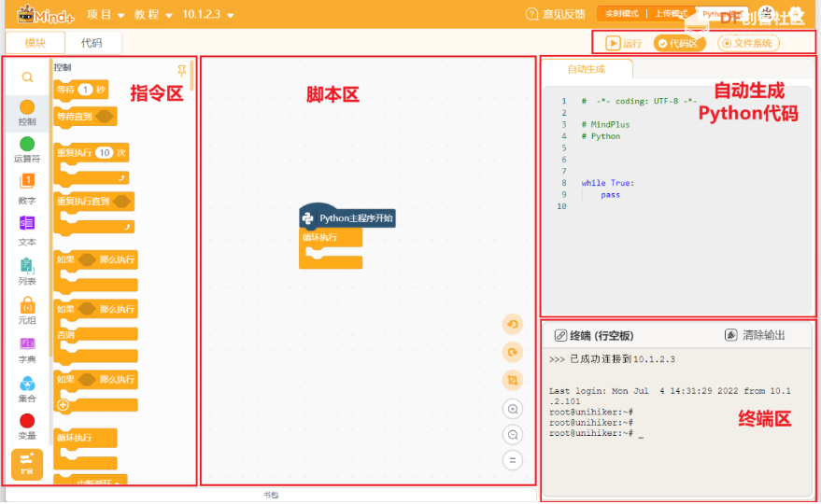Screen dimensions: 821x504
Task: Select the 字典 (Dictionary) category icon
Action: (27, 344)
